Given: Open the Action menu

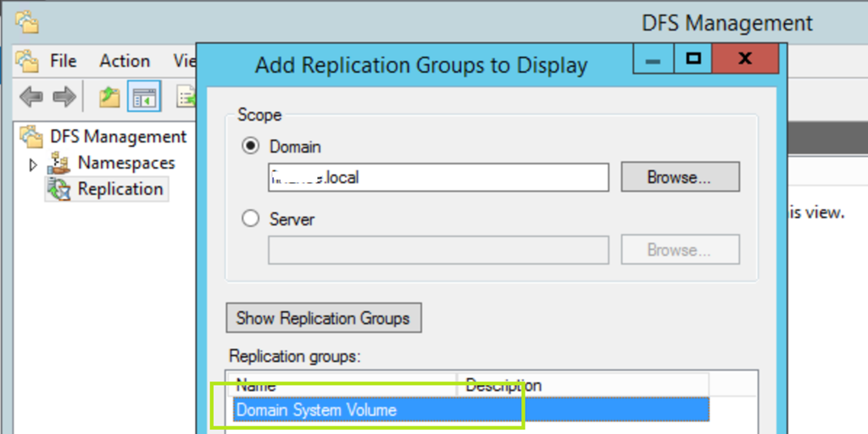Looking at the screenshot, I should 125,61.
